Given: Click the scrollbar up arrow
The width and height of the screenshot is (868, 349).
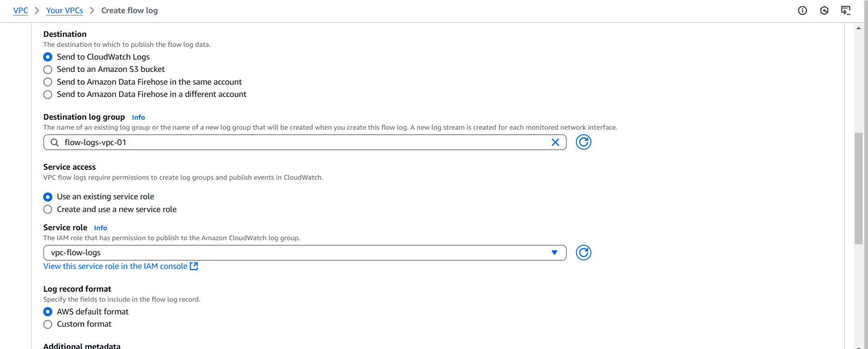Looking at the screenshot, I should pos(858,28).
